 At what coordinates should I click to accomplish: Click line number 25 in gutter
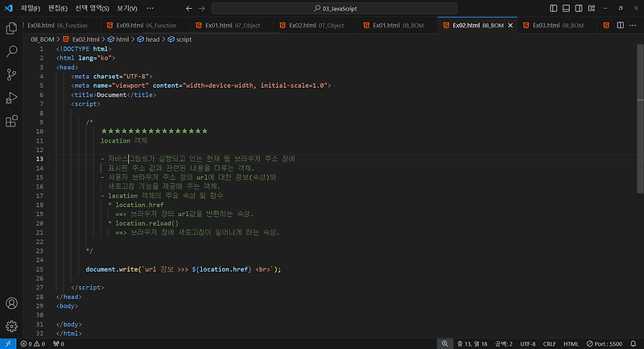39,269
